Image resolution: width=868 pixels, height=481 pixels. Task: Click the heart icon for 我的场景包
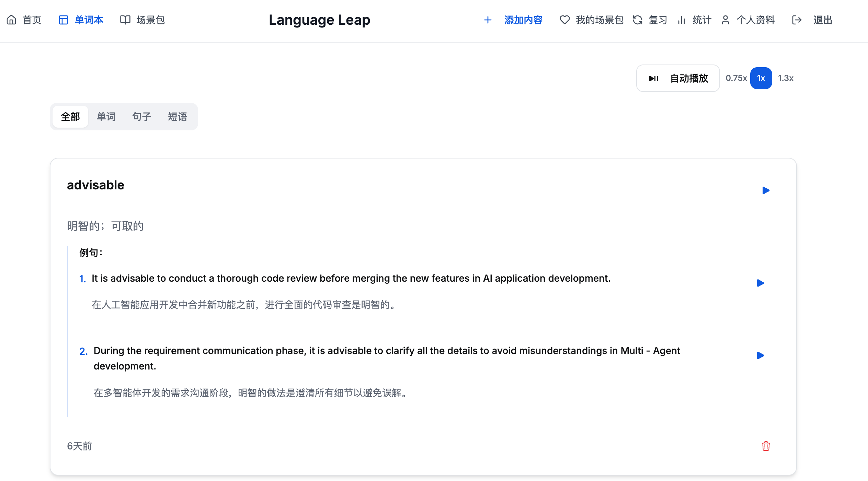tap(564, 20)
